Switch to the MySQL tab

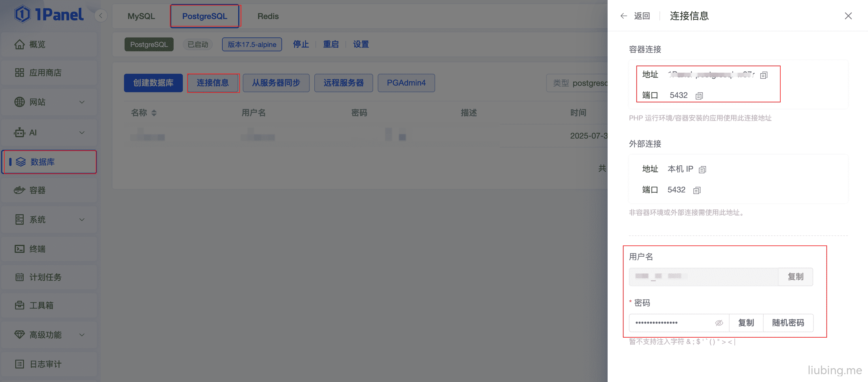pos(141,16)
